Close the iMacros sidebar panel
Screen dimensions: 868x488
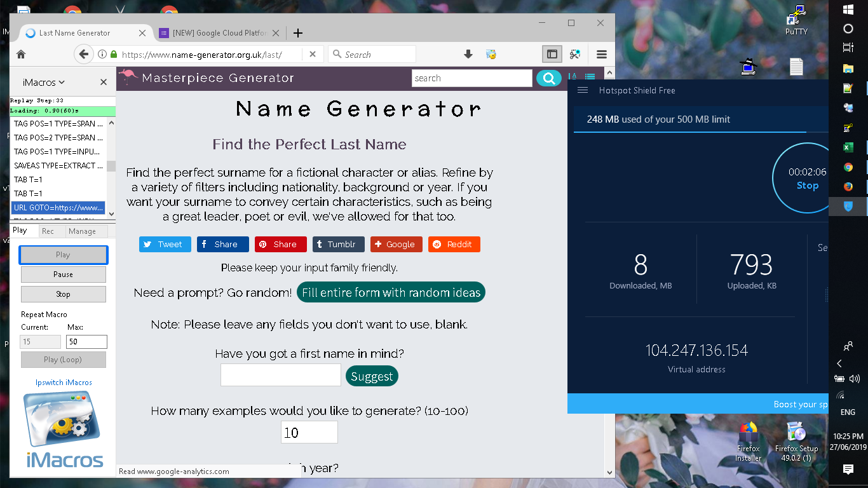(x=104, y=82)
